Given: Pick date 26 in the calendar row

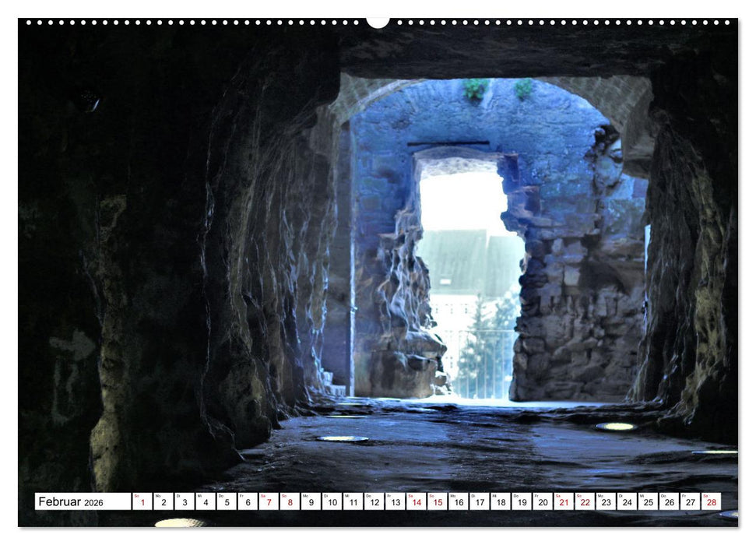Looking at the screenshot, I should coord(668,501).
